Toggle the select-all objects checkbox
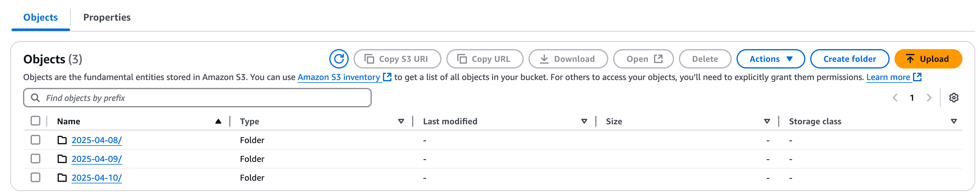Screen dimensions: 980x194 pos(35,121)
